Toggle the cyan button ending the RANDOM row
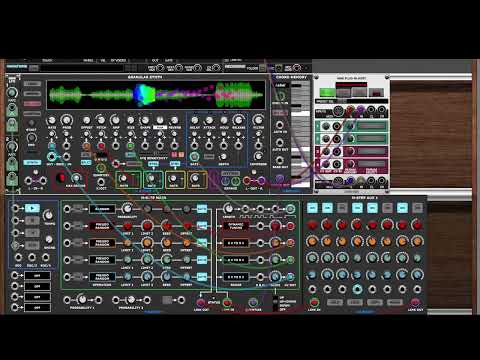Viewport: 480px width, 360px height. 202,209
